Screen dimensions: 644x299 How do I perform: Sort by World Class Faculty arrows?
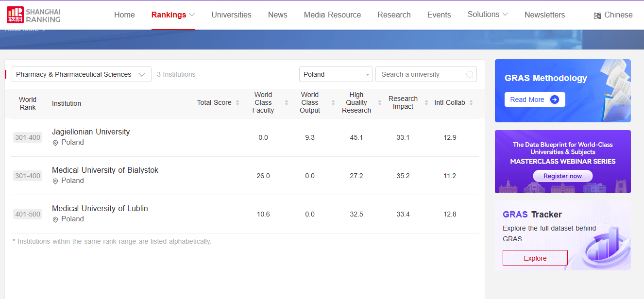287,102
